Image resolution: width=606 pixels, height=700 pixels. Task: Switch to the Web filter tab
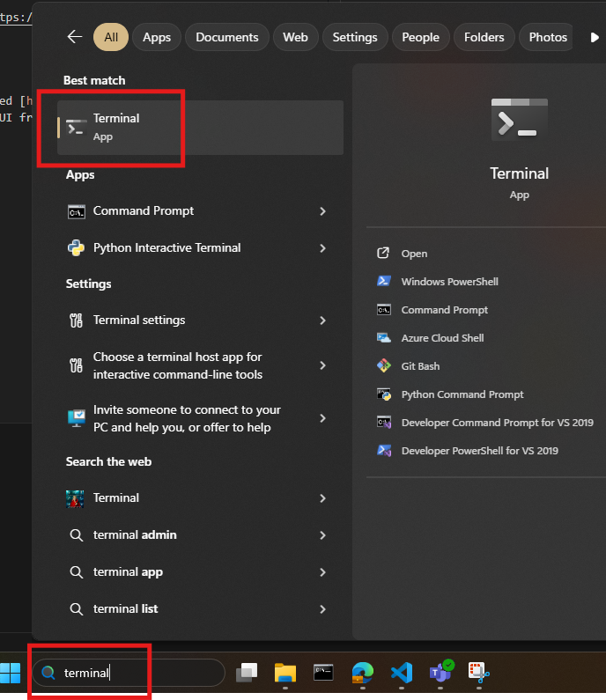(x=295, y=37)
